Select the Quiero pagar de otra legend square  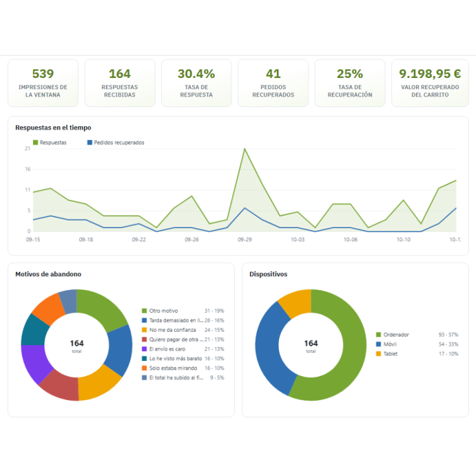click(x=144, y=339)
